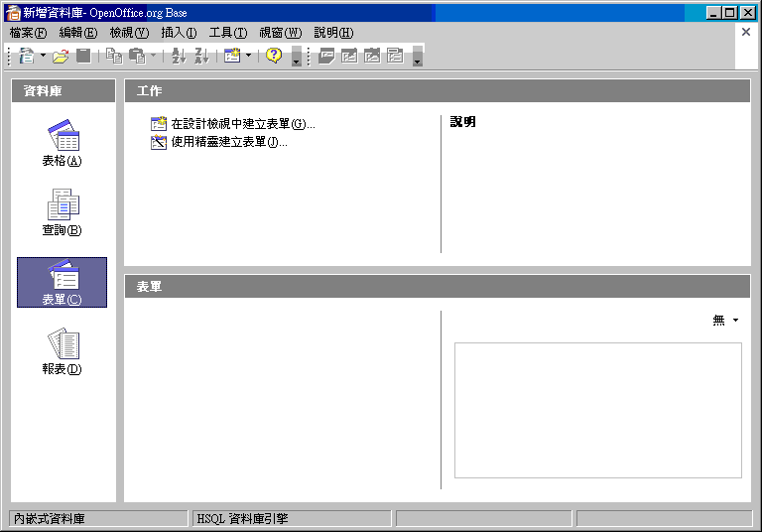Click the create form in design view icon
This screenshot has width=762, height=532.
pyautogui.click(x=159, y=124)
